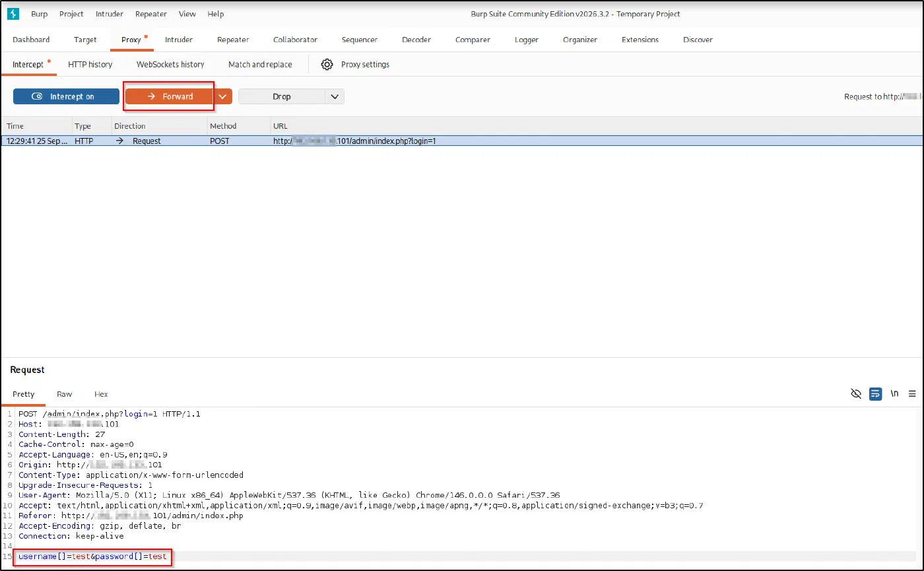Switch to the Target tab
The image size is (924, 571).
click(x=85, y=40)
